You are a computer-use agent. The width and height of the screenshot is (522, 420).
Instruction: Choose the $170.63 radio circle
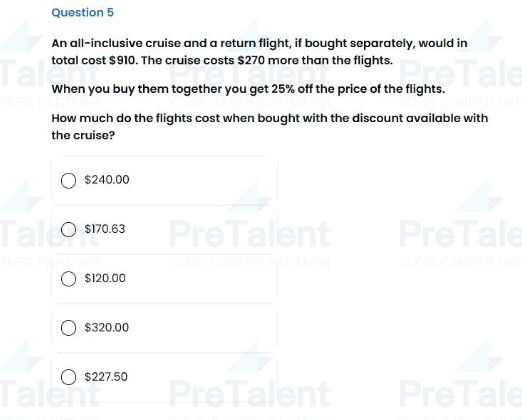click(68, 230)
